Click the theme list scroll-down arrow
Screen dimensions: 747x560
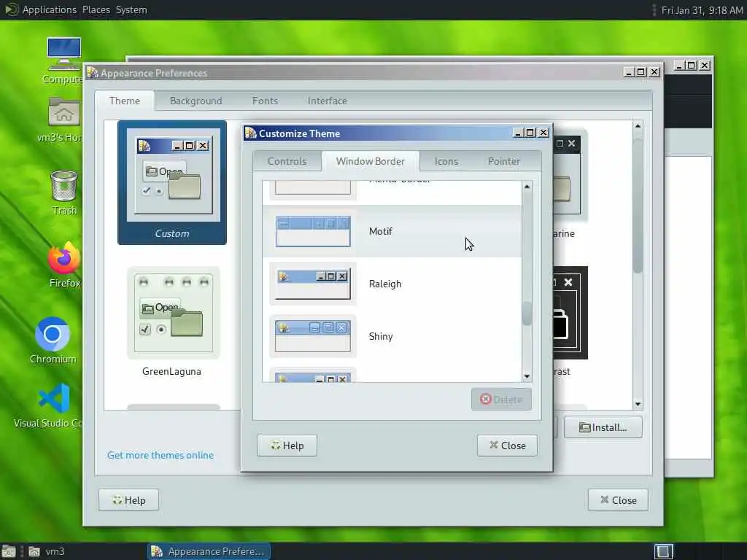tap(638, 404)
